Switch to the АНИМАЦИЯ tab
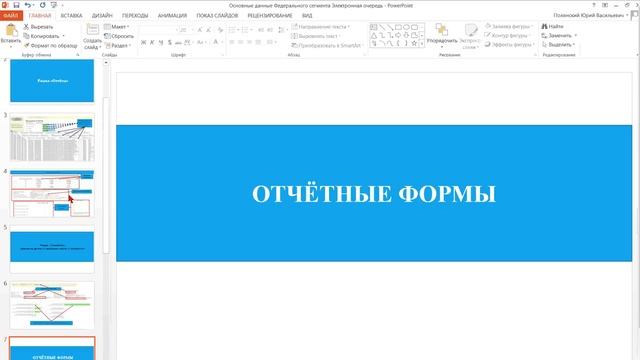640x360 pixels. [x=172, y=16]
